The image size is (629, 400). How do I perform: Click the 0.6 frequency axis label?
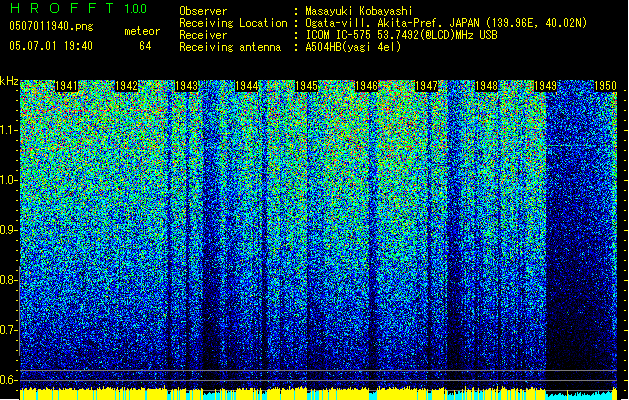pyautogui.click(x=8, y=380)
